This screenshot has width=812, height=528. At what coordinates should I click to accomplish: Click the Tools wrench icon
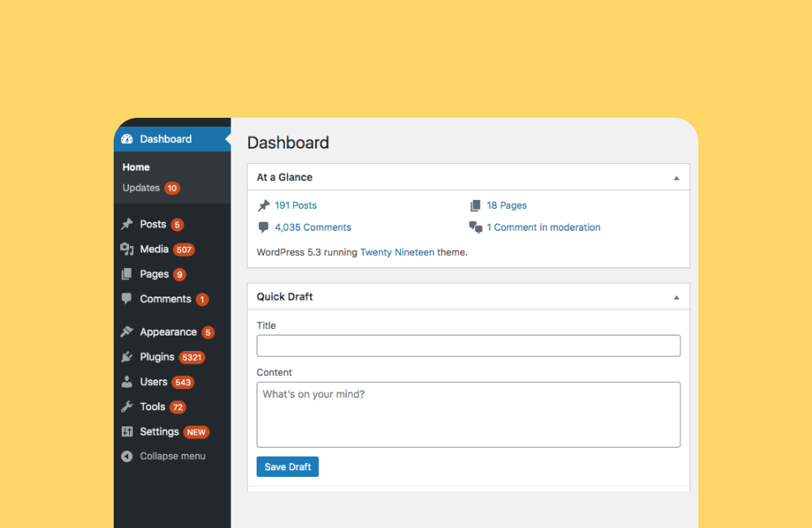[x=127, y=407]
